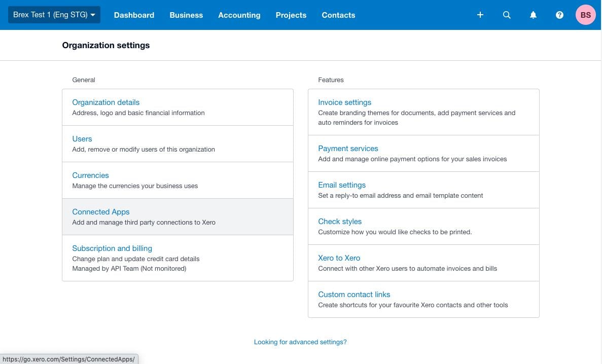Open Check styles customization
Screen dimensions: 602x364
coord(340,222)
